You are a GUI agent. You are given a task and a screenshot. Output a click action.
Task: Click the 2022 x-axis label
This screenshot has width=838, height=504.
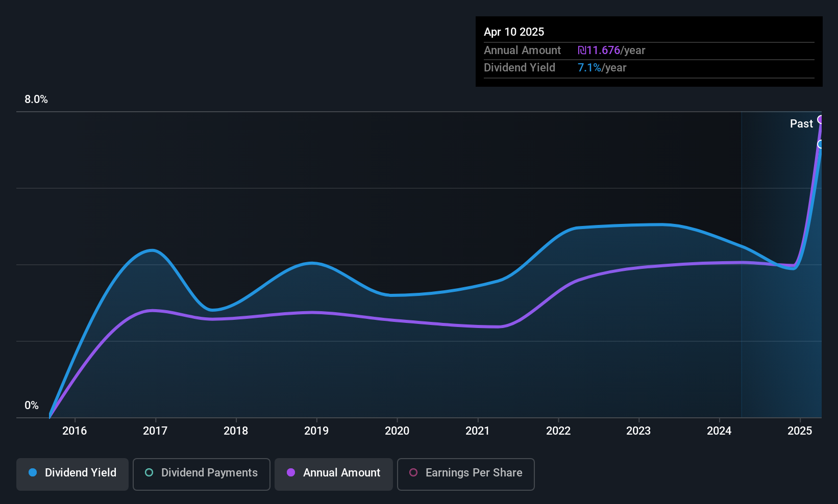(x=558, y=431)
